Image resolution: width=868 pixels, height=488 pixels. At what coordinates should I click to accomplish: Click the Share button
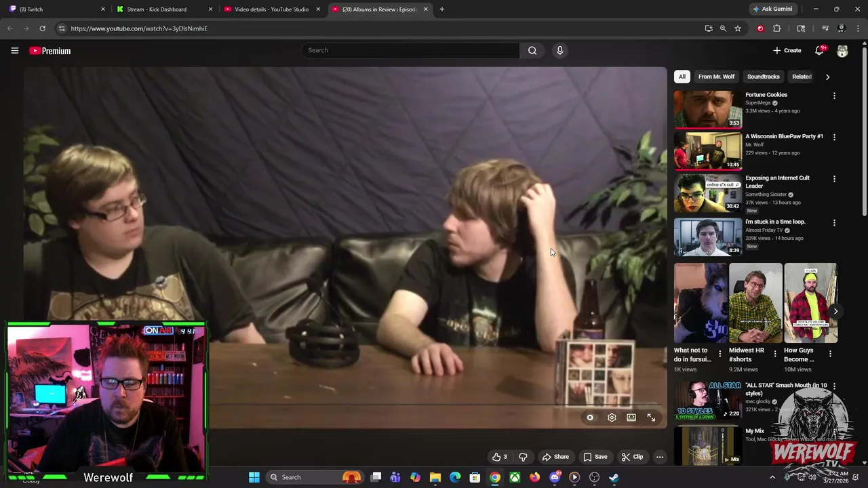555,457
